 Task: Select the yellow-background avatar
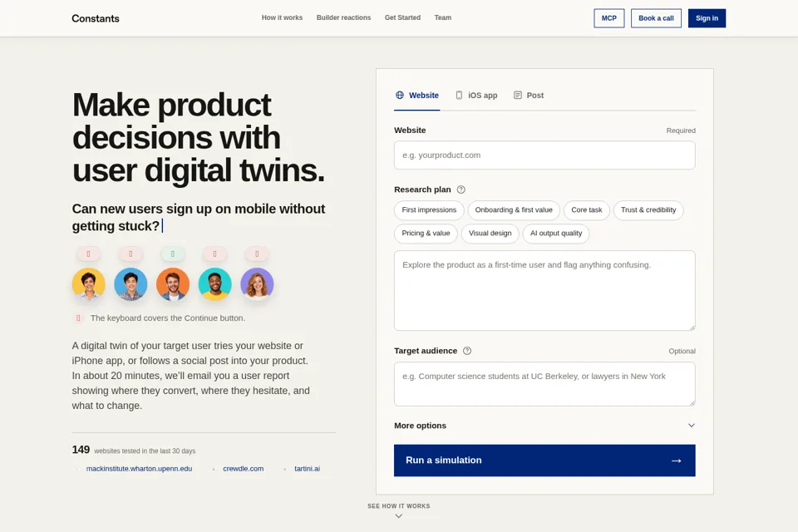[x=89, y=284]
